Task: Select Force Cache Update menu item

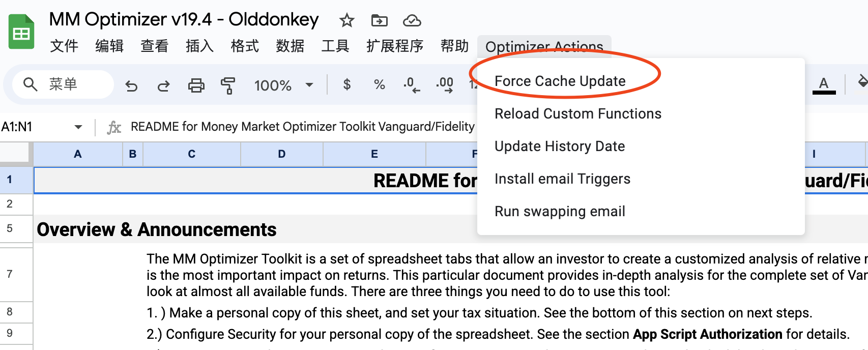Action: point(560,81)
